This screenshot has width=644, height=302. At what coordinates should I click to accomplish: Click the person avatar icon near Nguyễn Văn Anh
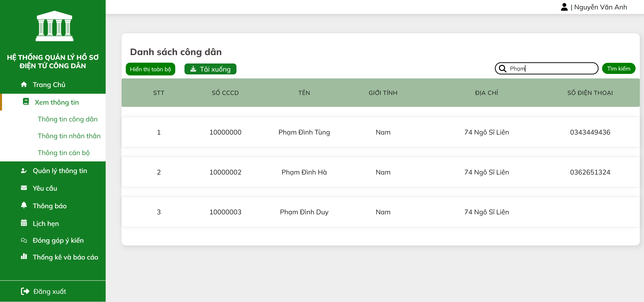point(564,7)
